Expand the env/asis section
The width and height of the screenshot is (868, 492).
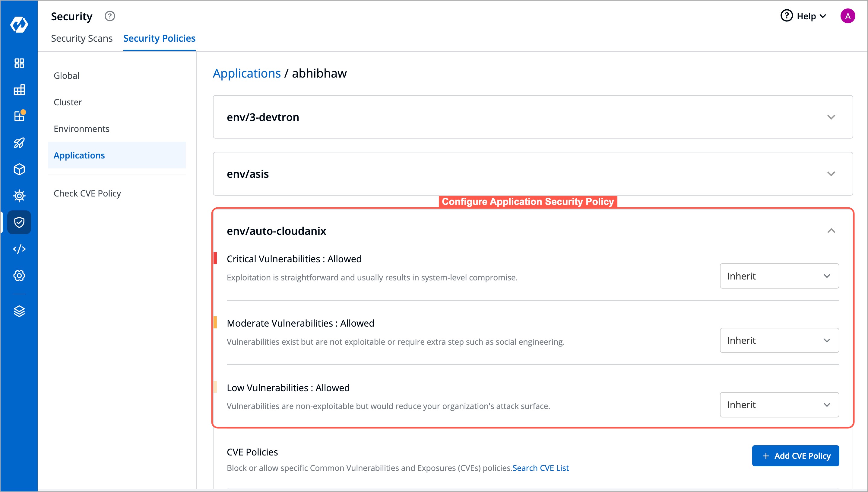pyautogui.click(x=533, y=174)
